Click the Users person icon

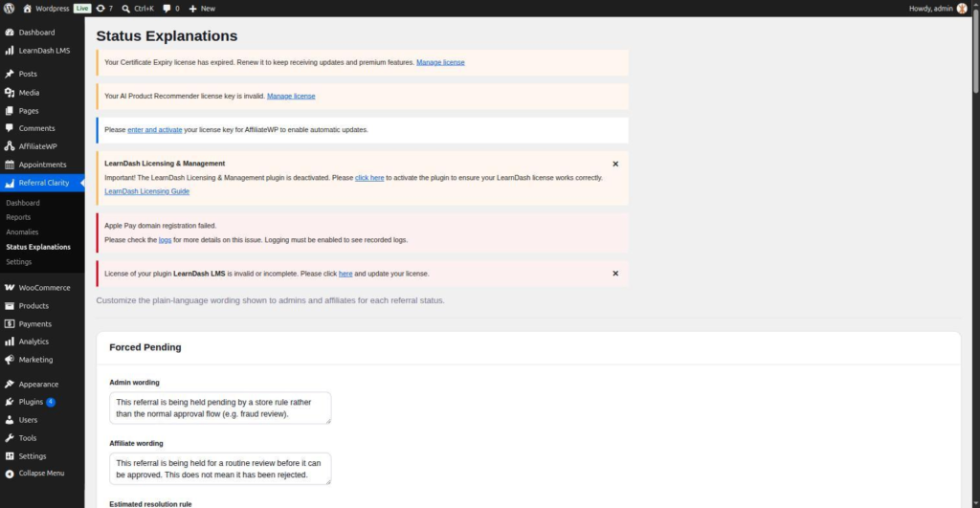point(10,420)
